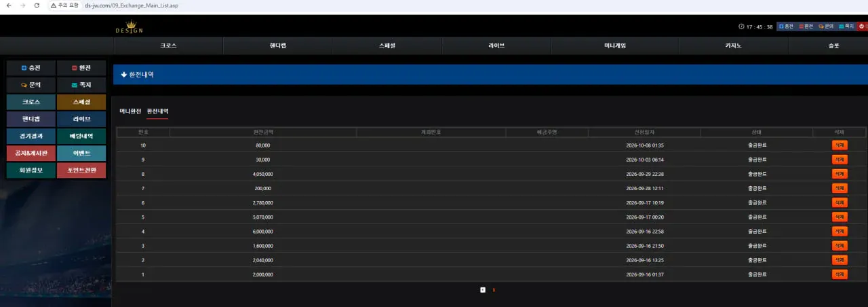Screen dimensions: 868x307
Task: Click the date 2026-09-16 13:25
Action: point(645,260)
